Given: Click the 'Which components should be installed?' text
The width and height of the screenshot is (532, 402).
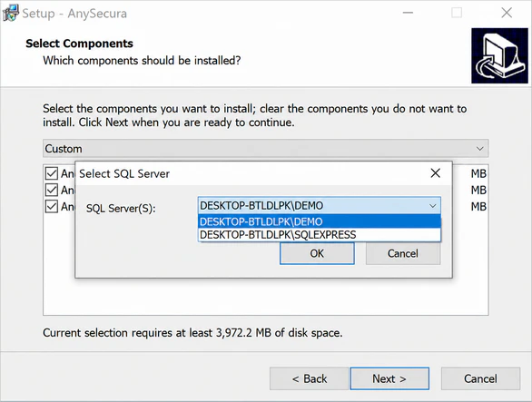Looking at the screenshot, I should (x=142, y=61).
